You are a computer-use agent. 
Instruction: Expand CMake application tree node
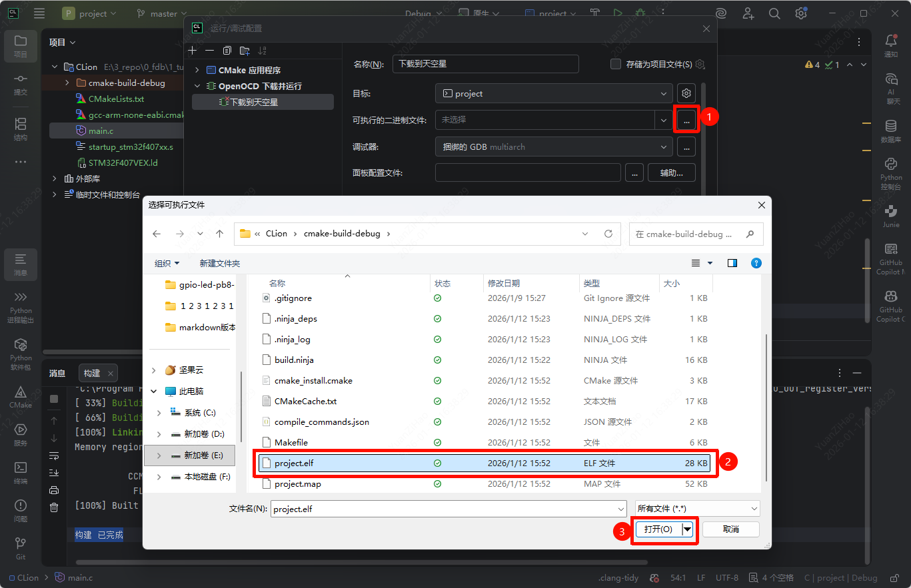(x=197, y=70)
